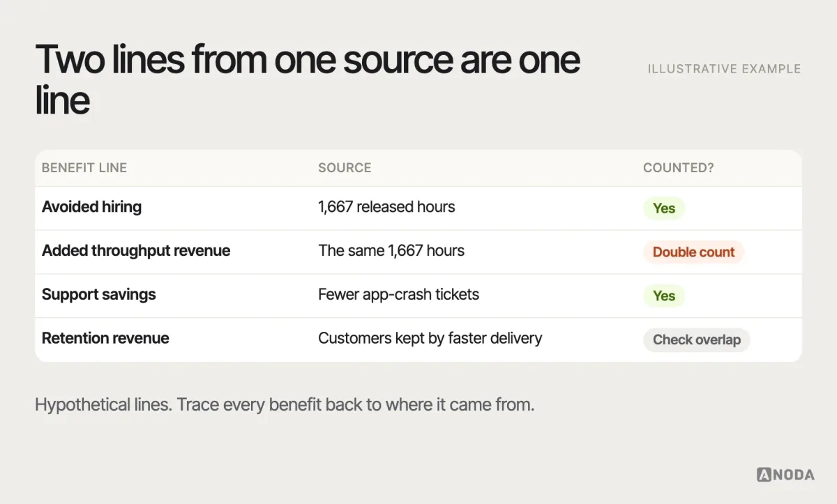
Task: Click '1,667 released hours' source cell
Action: tap(386, 207)
